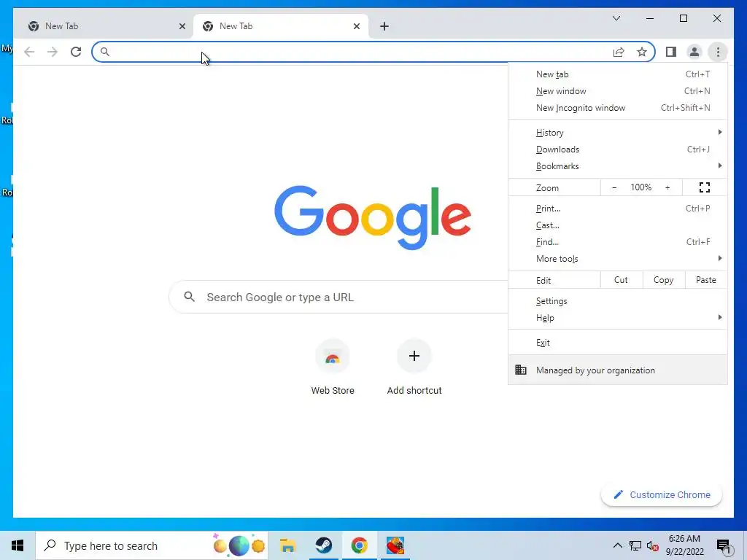Screen dimensions: 747x560
Task: Open a New Incognito window
Action: (617, 108)
